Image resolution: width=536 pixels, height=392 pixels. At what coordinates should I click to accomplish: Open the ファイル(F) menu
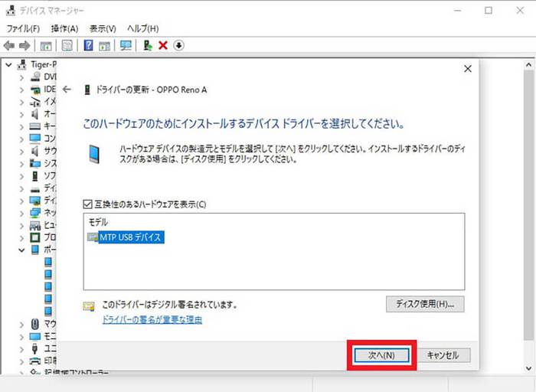(23, 28)
